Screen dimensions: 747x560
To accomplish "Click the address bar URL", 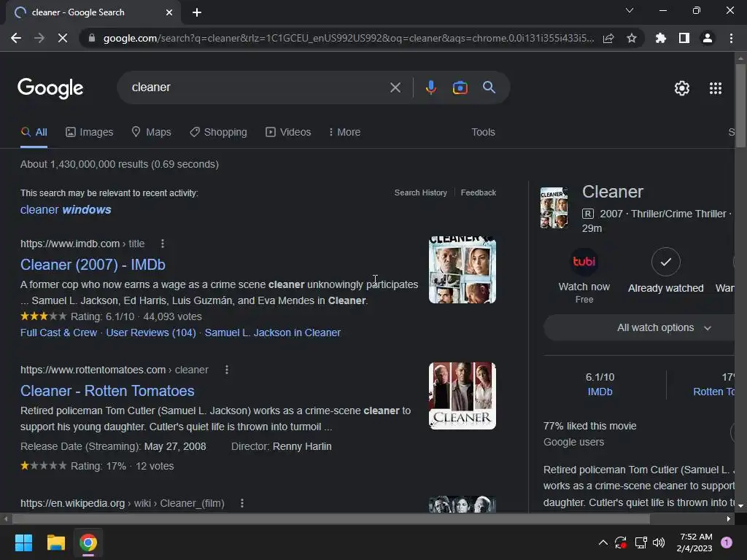I will coord(348,38).
